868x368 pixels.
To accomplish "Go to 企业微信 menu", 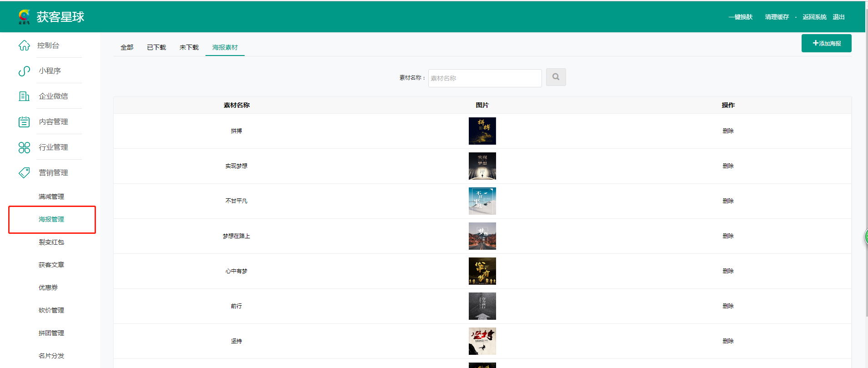I will pyautogui.click(x=53, y=96).
